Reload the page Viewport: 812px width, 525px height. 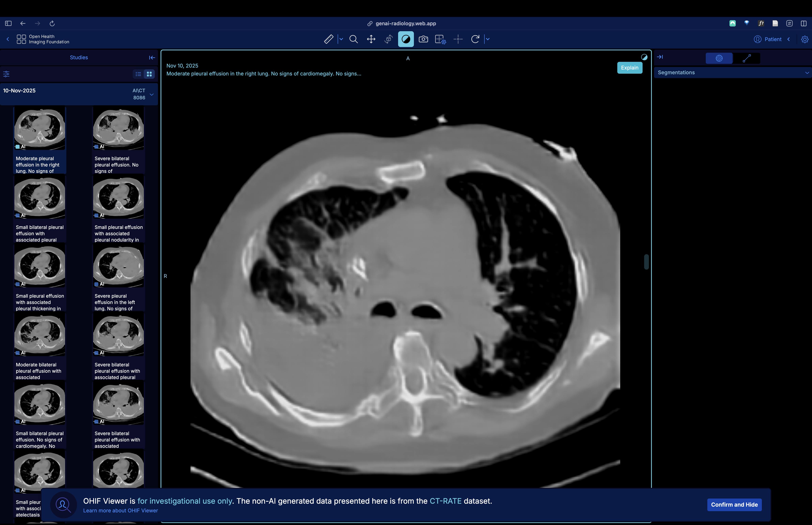click(52, 23)
